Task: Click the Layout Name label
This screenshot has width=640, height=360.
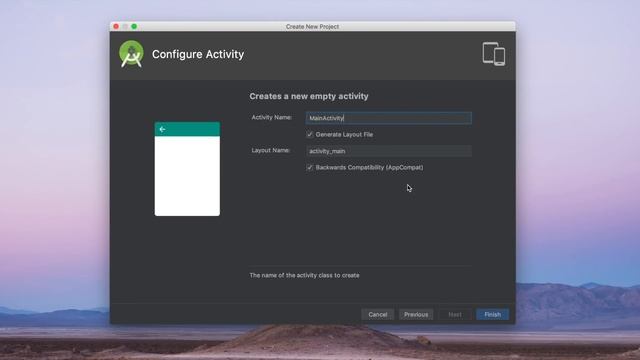Action: (x=271, y=150)
